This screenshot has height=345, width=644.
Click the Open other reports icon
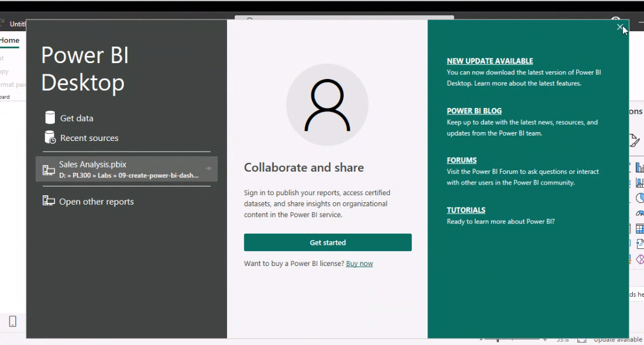[x=48, y=201]
